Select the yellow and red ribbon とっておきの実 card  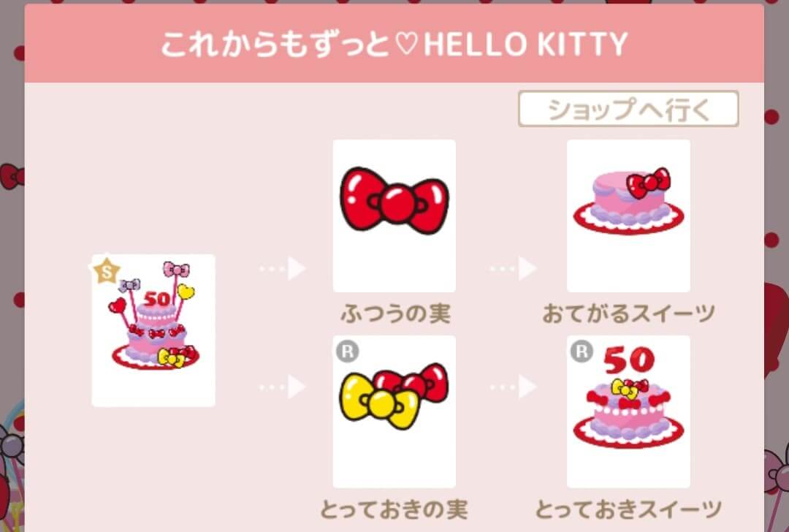coord(394,411)
